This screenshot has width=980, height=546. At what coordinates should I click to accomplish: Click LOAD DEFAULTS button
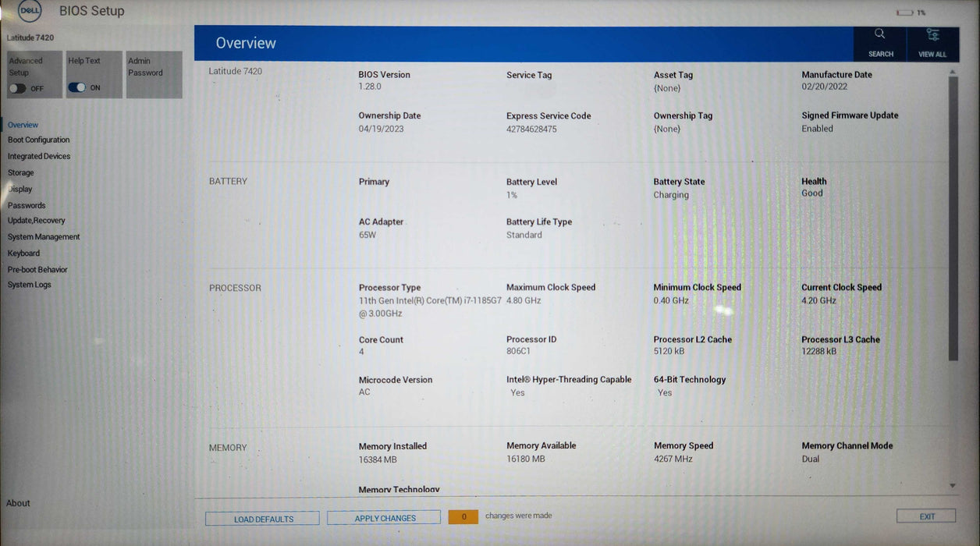point(262,519)
